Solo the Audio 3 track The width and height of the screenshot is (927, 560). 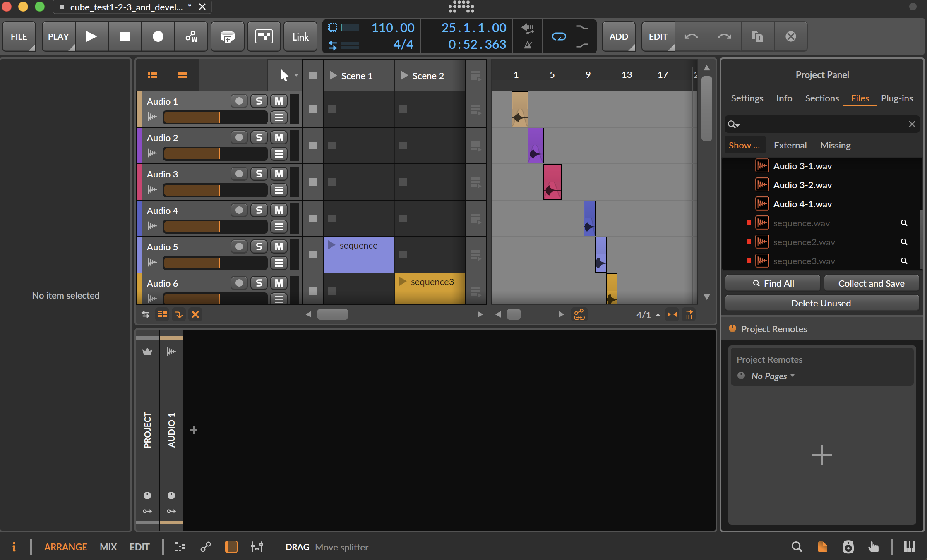tap(259, 174)
